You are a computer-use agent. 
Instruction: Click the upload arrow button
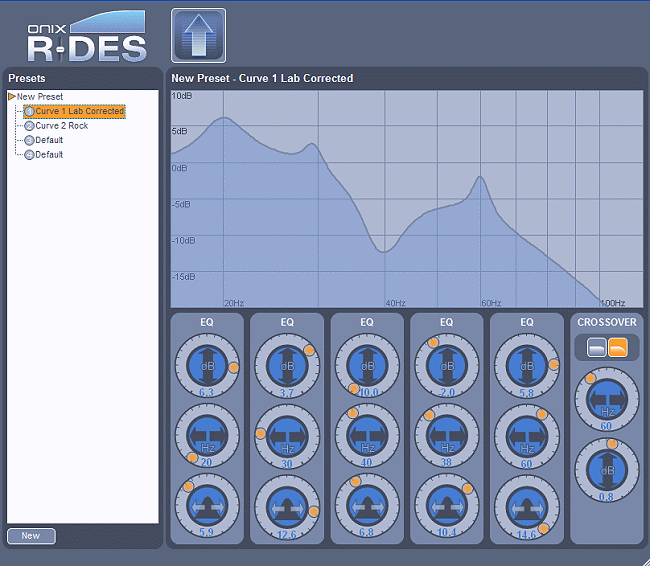pos(199,36)
